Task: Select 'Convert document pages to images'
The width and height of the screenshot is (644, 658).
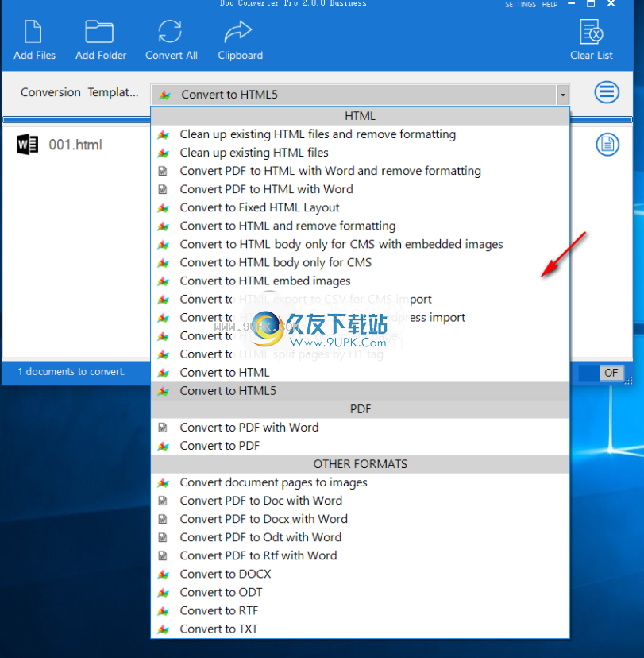Action: click(x=361, y=482)
